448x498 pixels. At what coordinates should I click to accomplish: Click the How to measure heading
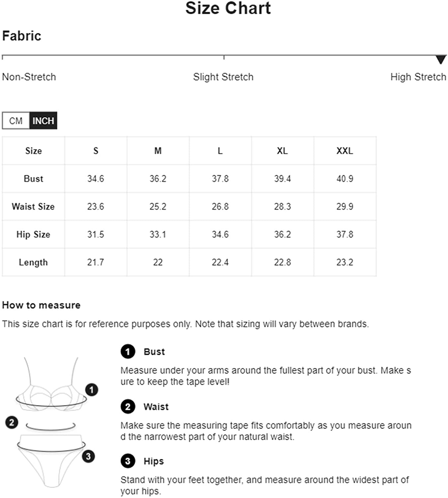pos(41,305)
